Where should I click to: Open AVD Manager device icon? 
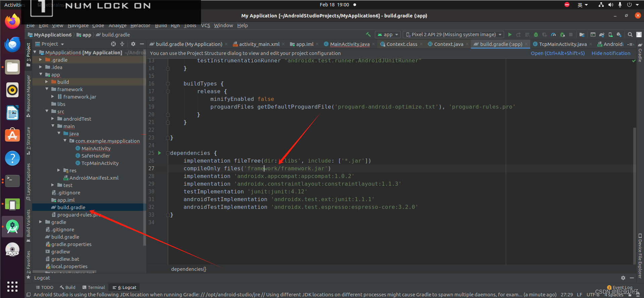(610, 35)
